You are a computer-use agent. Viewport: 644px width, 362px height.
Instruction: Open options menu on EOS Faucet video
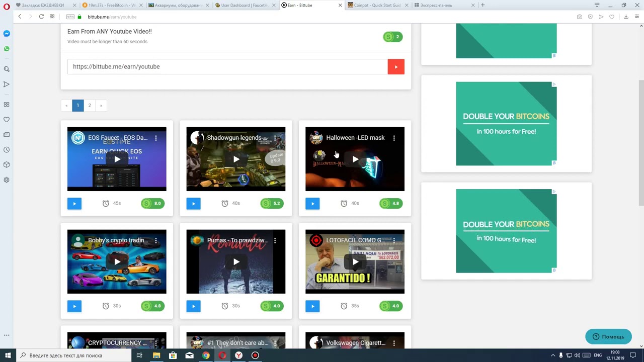pyautogui.click(x=156, y=138)
